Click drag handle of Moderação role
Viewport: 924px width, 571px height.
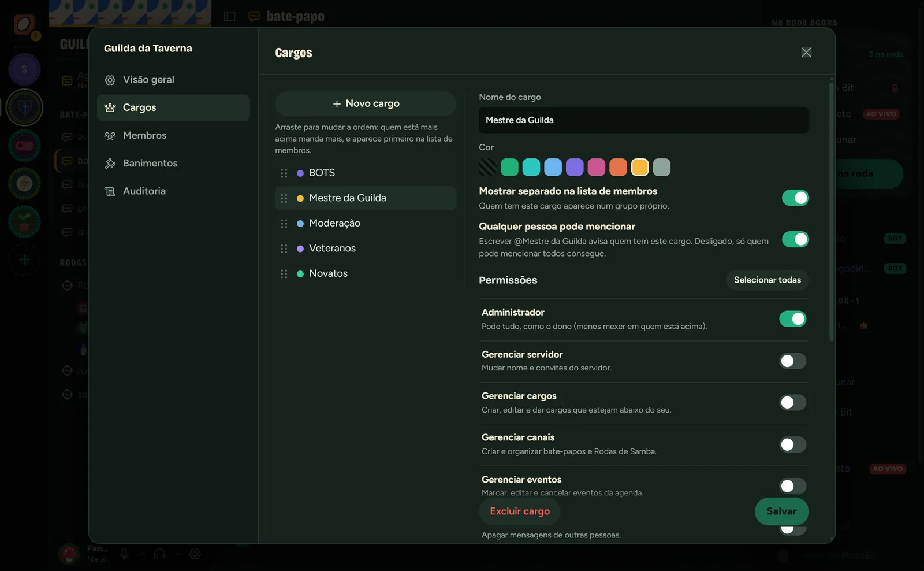point(284,224)
